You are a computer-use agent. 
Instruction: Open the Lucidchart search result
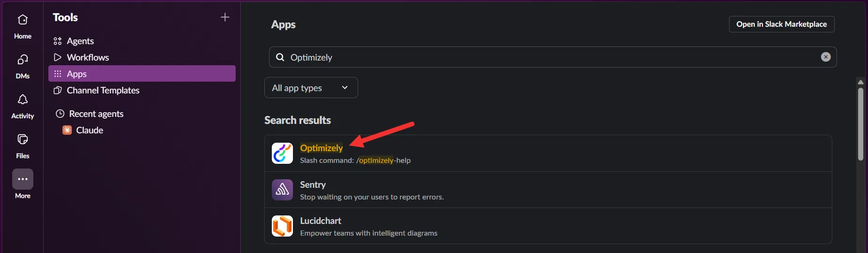coord(548,226)
